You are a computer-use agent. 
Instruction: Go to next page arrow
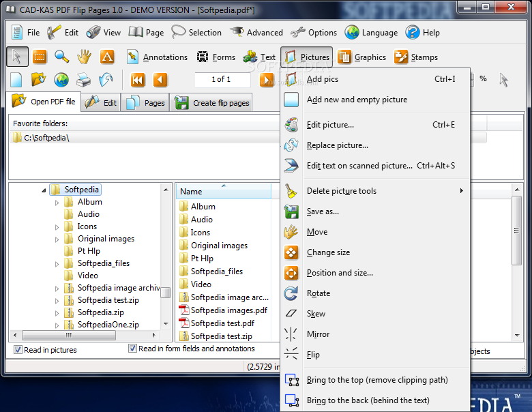coord(267,80)
